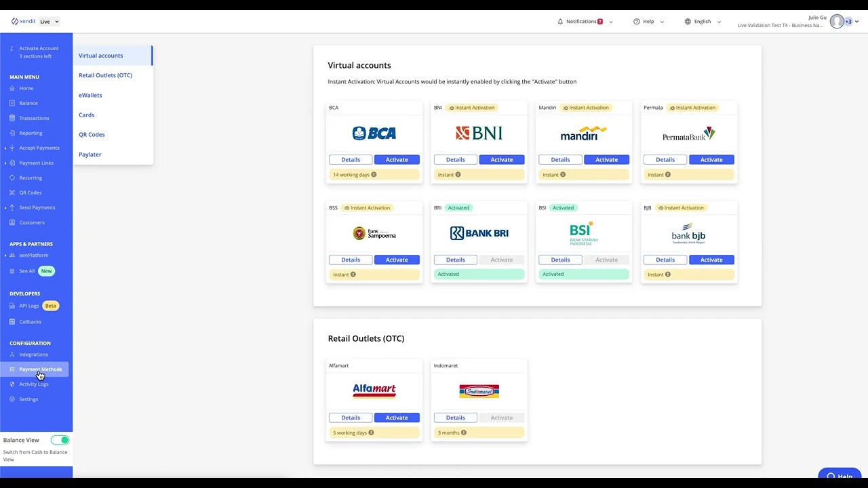Activate BNI virtual account
The image size is (868, 488).
502,159
